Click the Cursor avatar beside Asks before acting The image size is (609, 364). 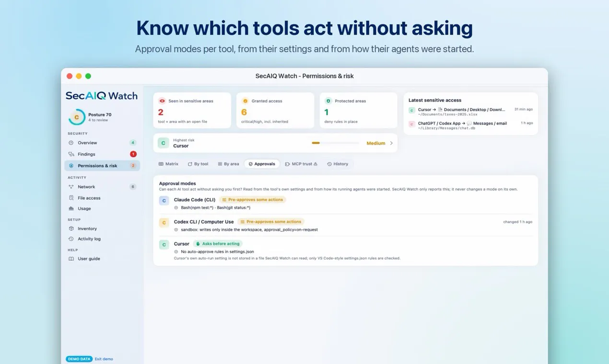coord(164,244)
